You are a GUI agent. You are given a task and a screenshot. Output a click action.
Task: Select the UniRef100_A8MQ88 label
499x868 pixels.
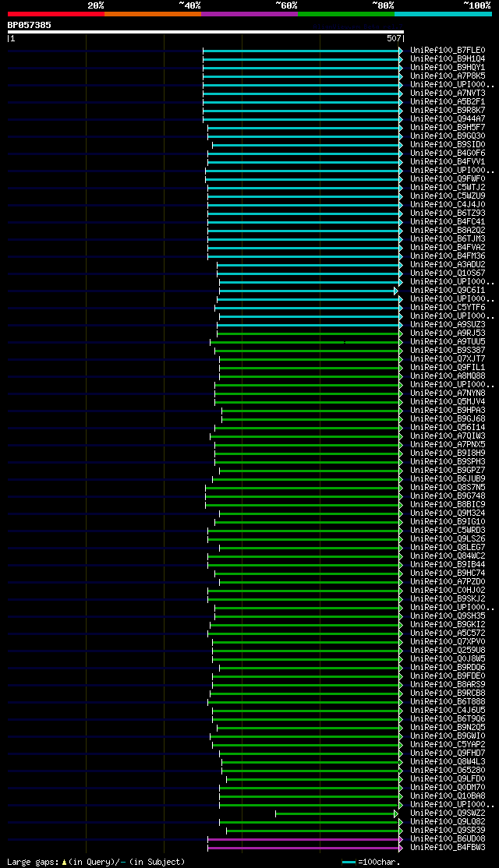(448, 376)
